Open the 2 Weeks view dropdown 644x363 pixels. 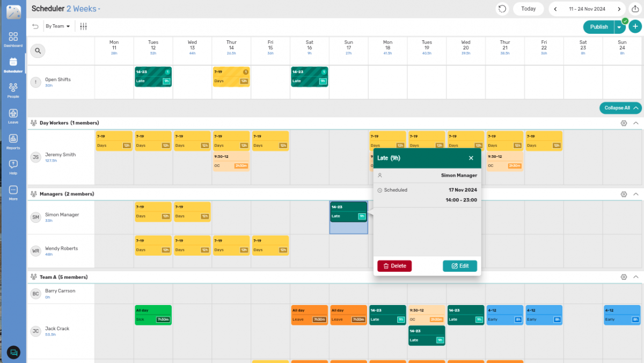(x=83, y=9)
